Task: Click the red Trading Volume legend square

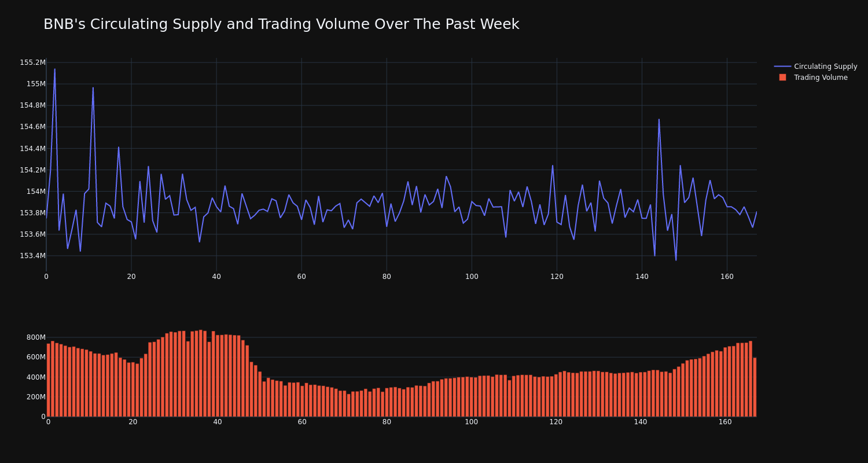Action: click(x=782, y=78)
